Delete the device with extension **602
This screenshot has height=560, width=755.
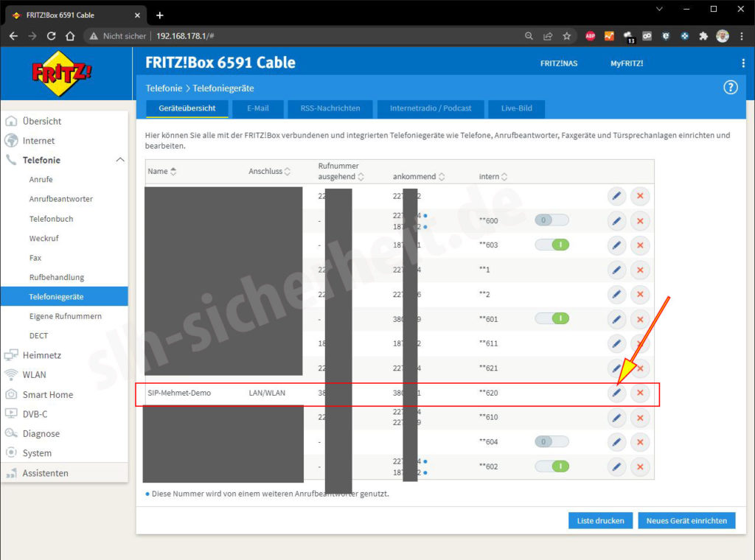(x=640, y=466)
